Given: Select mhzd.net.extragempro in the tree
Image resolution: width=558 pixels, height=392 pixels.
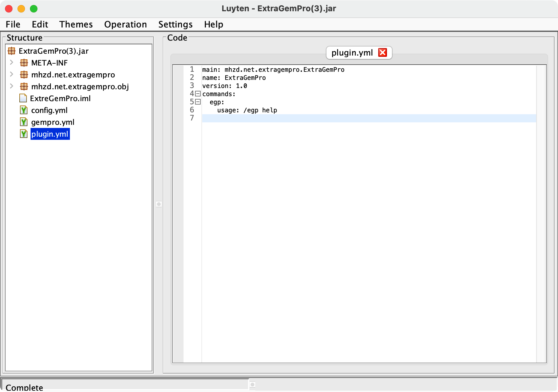Looking at the screenshot, I should 73,75.
